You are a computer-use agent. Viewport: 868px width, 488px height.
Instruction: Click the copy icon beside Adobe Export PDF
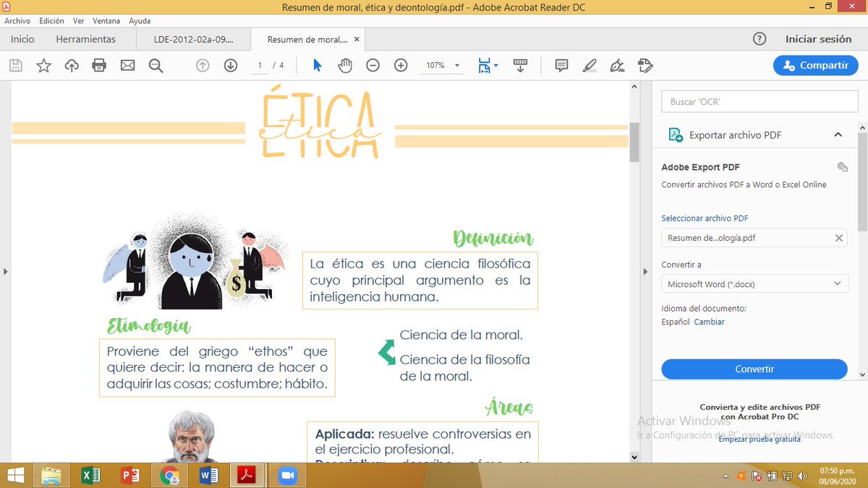point(842,167)
